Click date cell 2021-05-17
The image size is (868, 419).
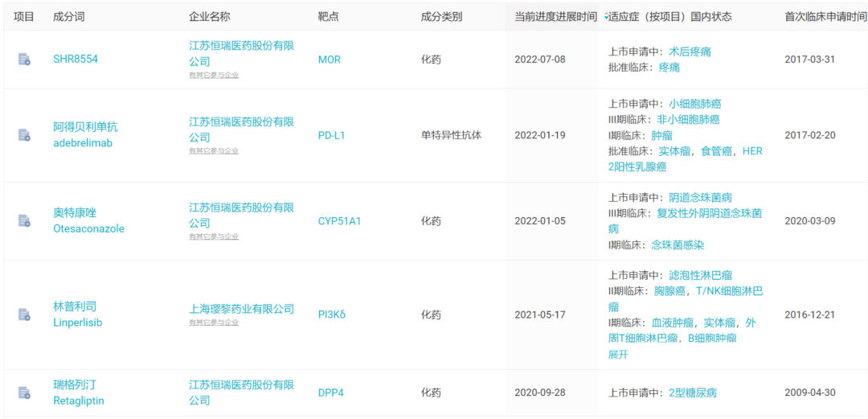point(540,314)
